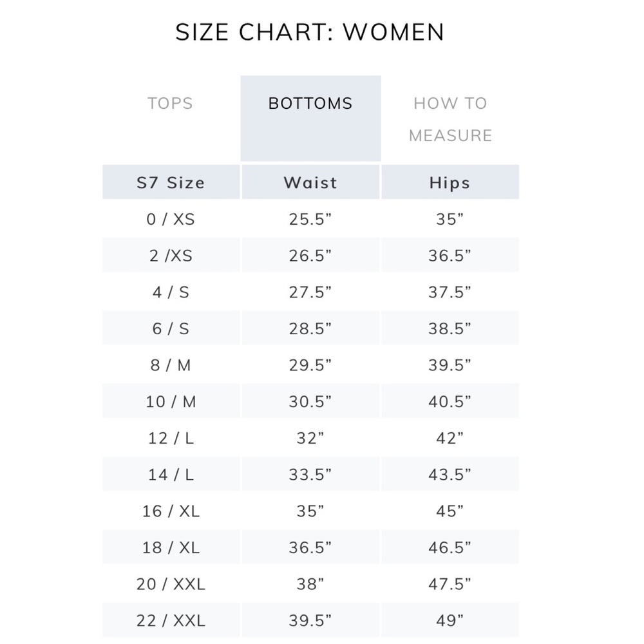This screenshot has height=644, width=644.
Task: Select the 12 / L size row
Action: pyautogui.click(x=311, y=438)
